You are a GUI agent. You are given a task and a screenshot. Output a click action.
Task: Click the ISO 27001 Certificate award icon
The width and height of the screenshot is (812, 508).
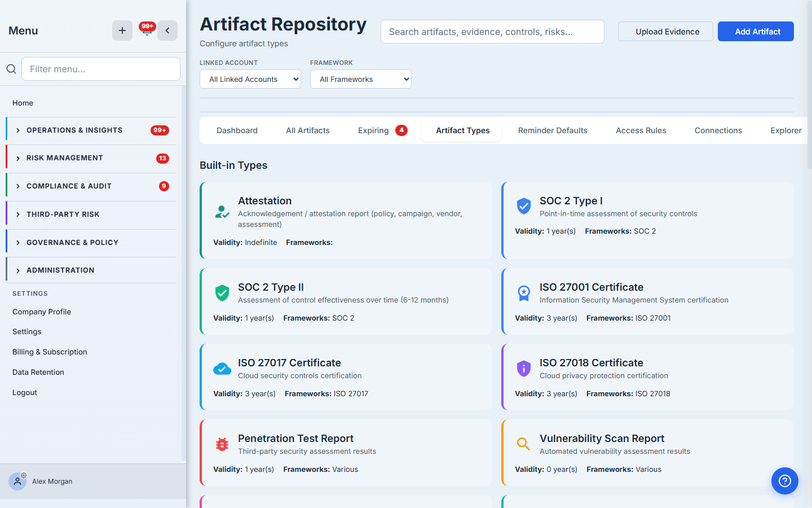coord(524,292)
